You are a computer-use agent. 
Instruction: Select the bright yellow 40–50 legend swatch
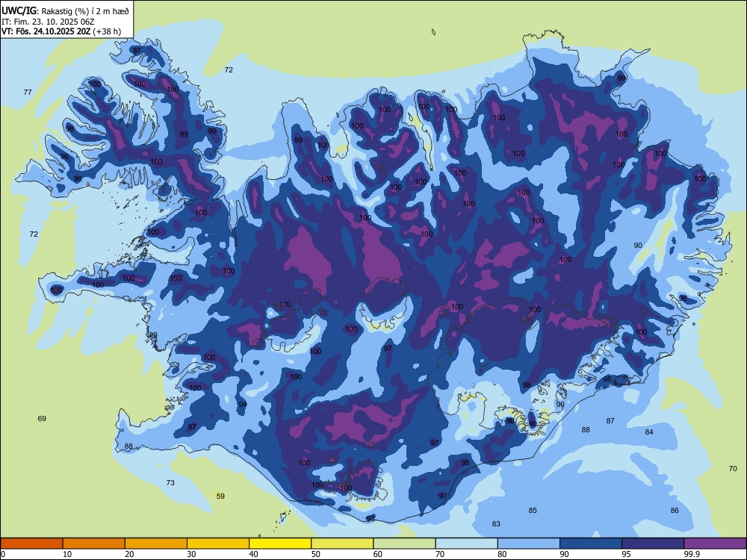tap(280, 544)
